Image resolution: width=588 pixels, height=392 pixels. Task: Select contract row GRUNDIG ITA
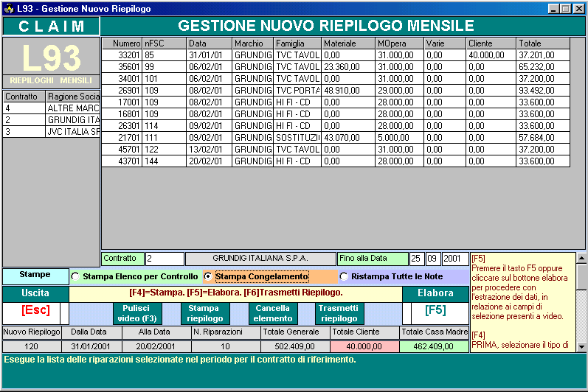coord(51,120)
